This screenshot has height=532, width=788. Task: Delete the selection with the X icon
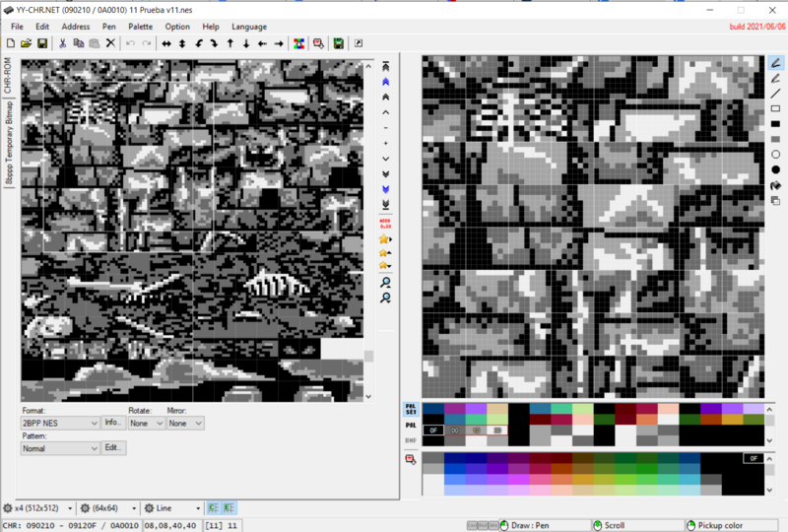coord(110,43)
